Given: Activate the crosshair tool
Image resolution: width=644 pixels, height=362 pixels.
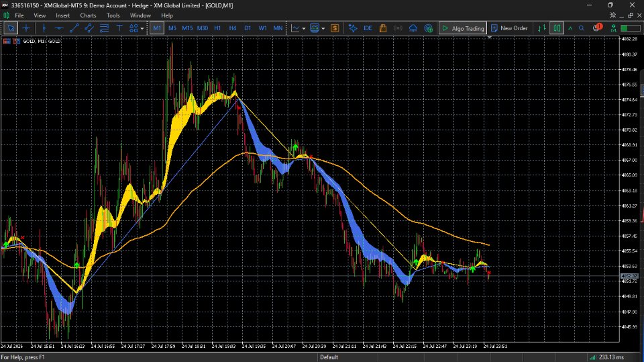Looking at the screenshot, I should pyautogui.click(x=26, y=28).
